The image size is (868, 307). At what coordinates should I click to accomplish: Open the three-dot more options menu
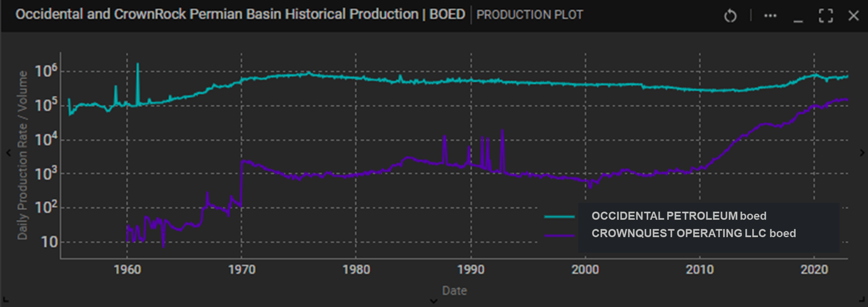(770, 16)
